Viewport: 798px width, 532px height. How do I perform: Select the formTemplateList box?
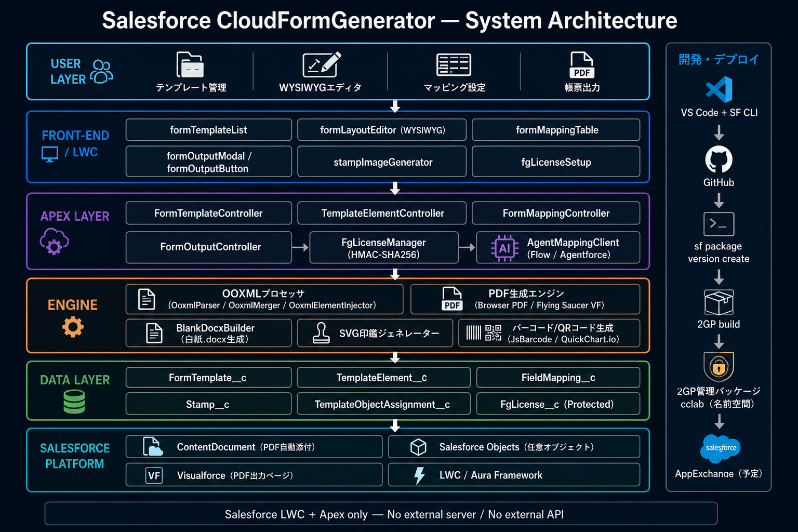[x=209, y=130]
